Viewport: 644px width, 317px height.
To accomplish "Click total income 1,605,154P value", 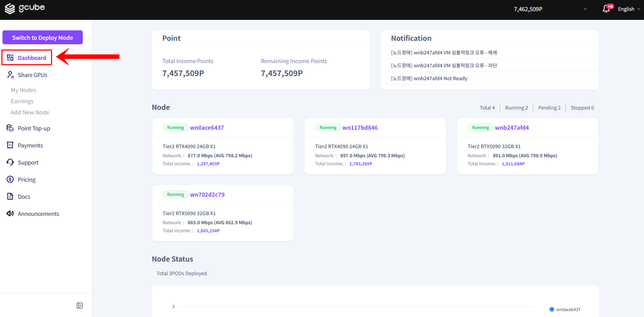I will click(208, 231).
